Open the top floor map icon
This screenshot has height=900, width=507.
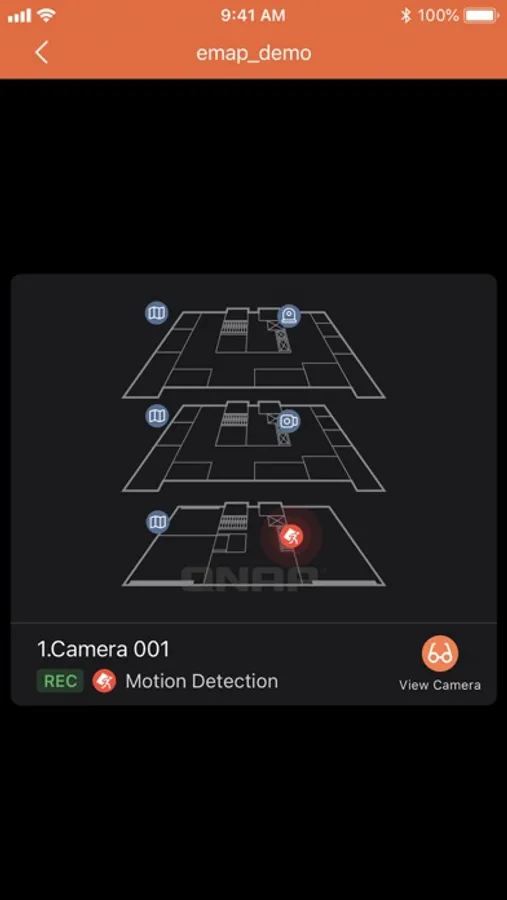tap(156, 313)
